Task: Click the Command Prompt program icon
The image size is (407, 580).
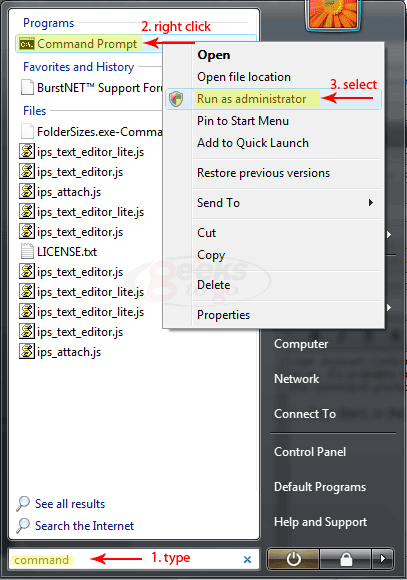Action: pyautogui.click(x=27, y=44)
